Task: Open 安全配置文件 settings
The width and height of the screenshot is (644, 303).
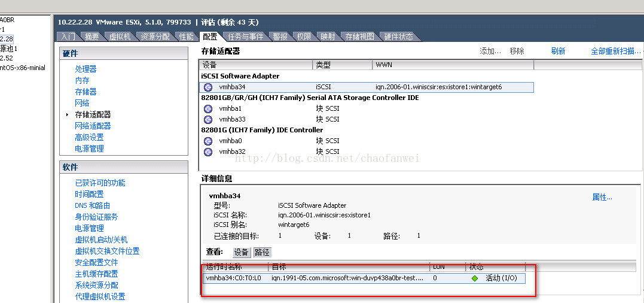Action: pyautogui.click(x=96, y=262)
